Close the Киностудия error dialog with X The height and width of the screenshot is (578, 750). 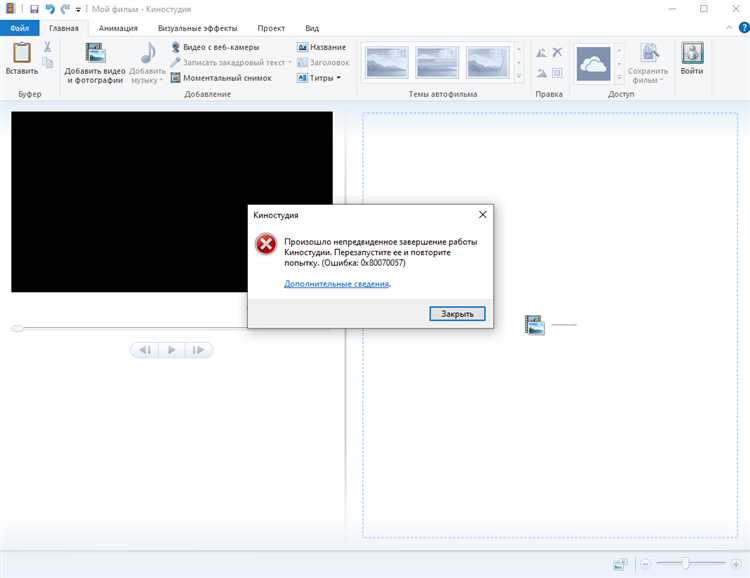483,215
